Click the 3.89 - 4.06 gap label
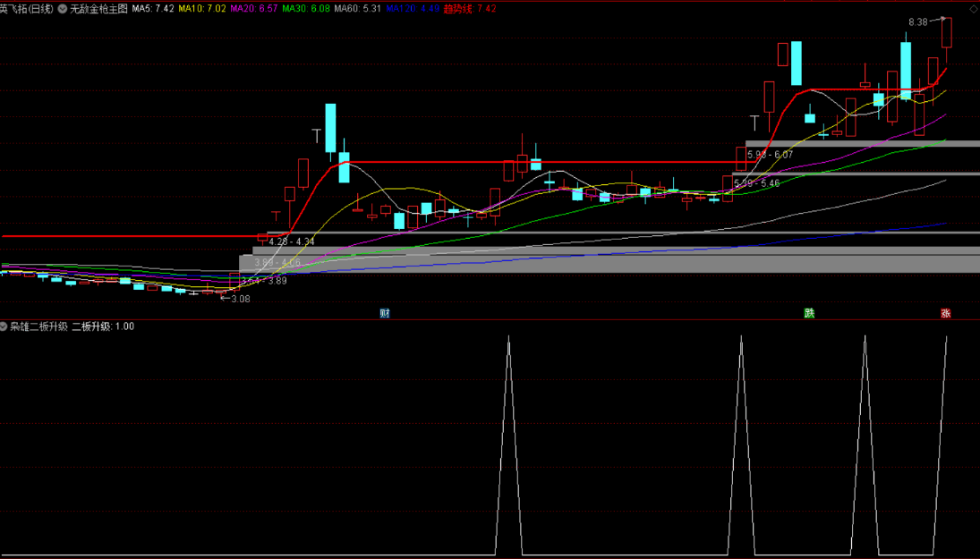The width and height of the screenshot is (980, 559). point(277,263)
